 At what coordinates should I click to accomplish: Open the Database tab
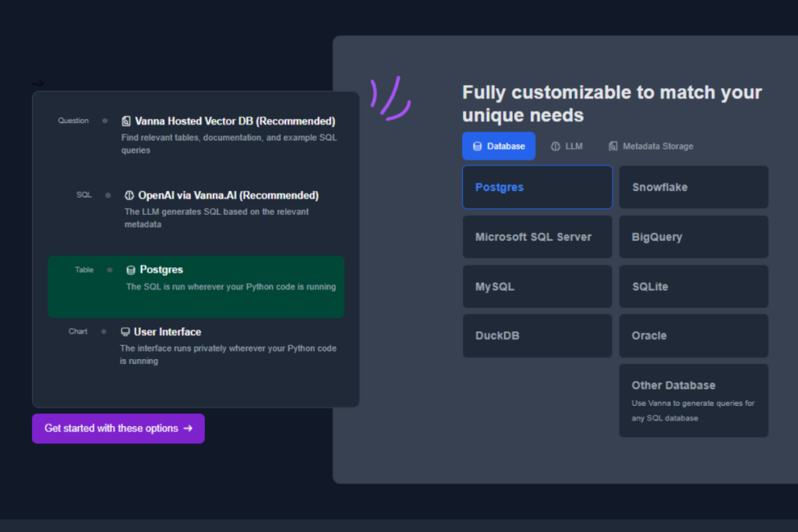pos(498,146)
